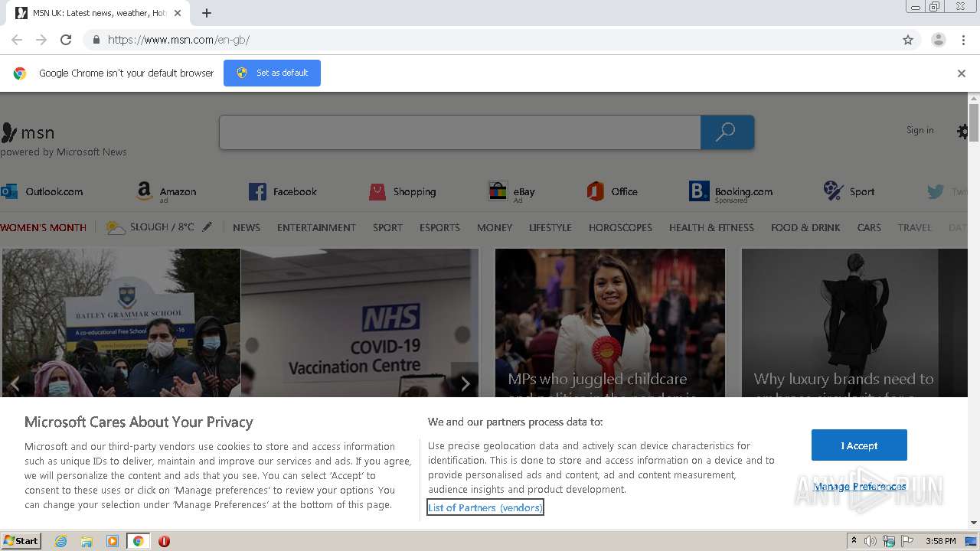Open the eBay shortcut
Image resolution: width=980 pixels, height=551 pixels.
click(511, 191)
